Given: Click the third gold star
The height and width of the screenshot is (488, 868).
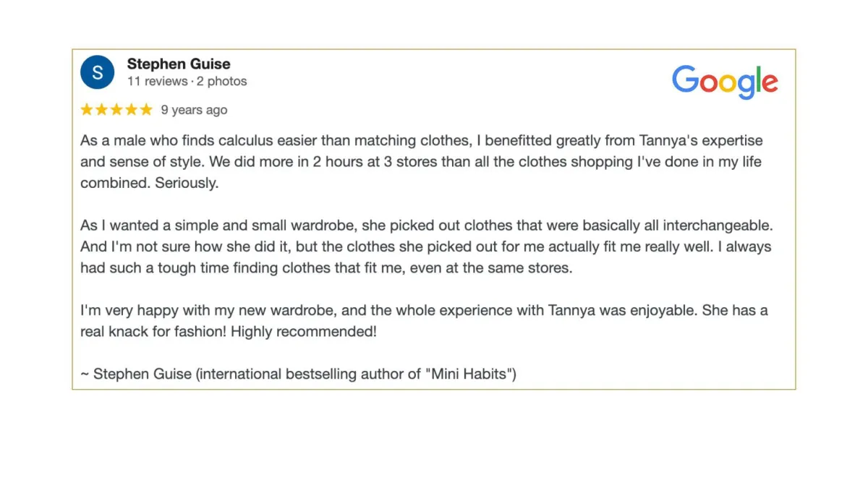Looking at the screenshot, I should (x=116, y=109).
